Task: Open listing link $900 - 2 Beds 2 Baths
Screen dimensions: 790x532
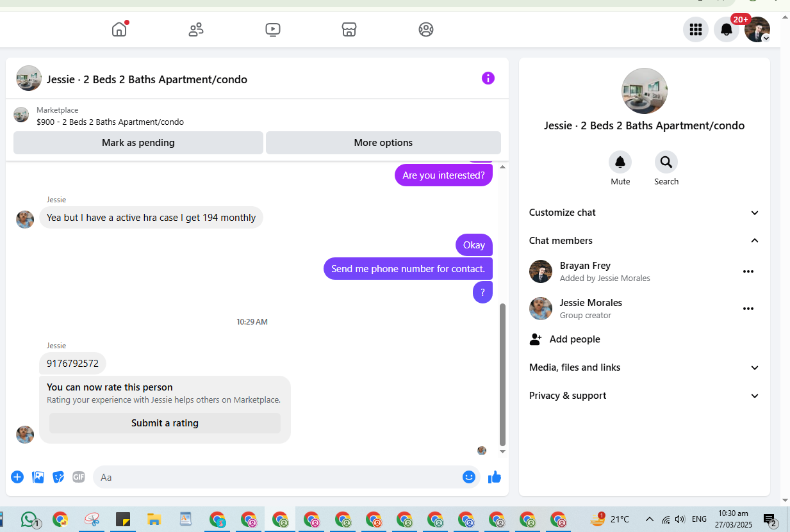Action: pyautogui.click(x=110, y=122)
